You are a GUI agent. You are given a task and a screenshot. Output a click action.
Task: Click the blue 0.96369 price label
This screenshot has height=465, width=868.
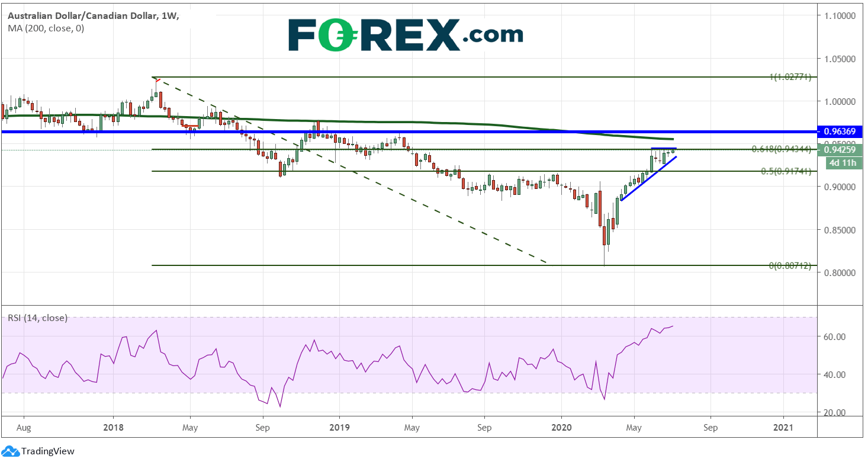(x=840, y=131)
